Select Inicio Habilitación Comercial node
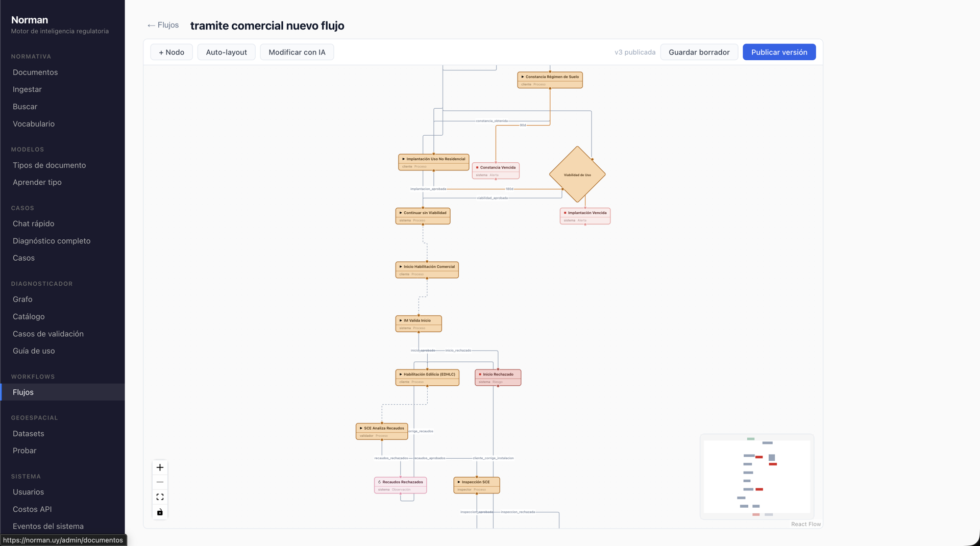This screenshot has height=546, width=980. pos(427,270)
